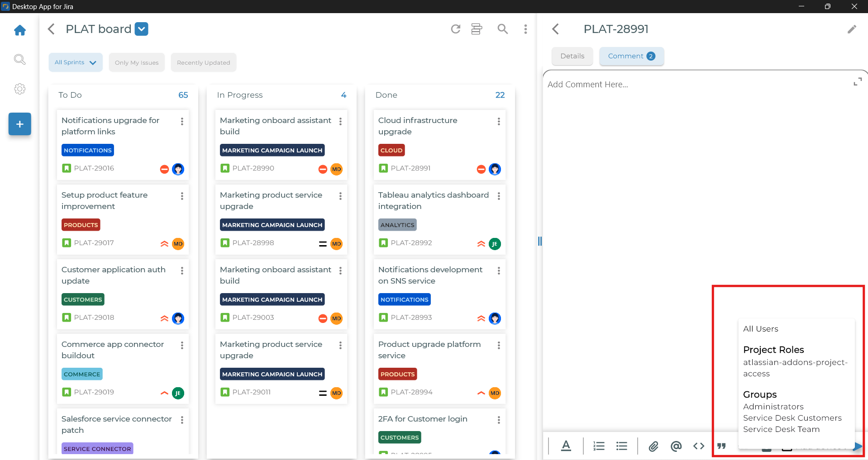Screen dimensions: 868x460
Task: Open issue key PLAT-29003
Action: 253,318
